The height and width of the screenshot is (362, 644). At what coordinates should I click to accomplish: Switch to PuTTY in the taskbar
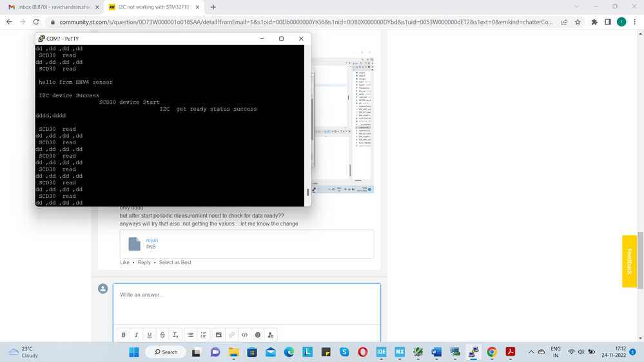474,352
